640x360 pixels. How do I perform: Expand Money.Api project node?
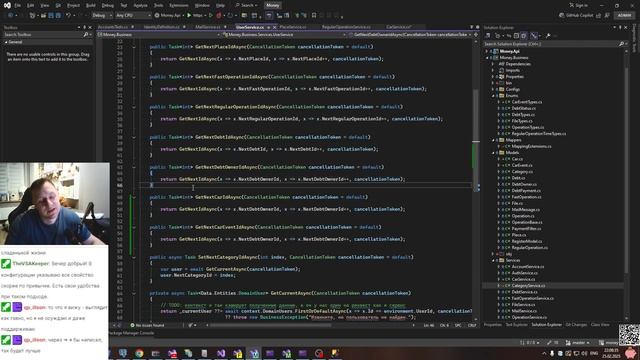pyautogui.click(x=487, y=51)
